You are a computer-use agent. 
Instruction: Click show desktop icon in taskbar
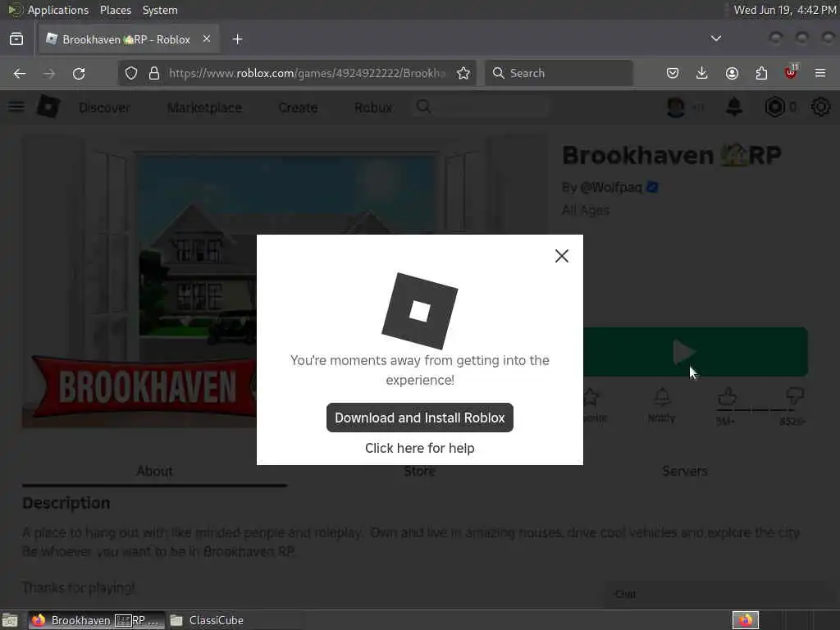click(10, 620)
